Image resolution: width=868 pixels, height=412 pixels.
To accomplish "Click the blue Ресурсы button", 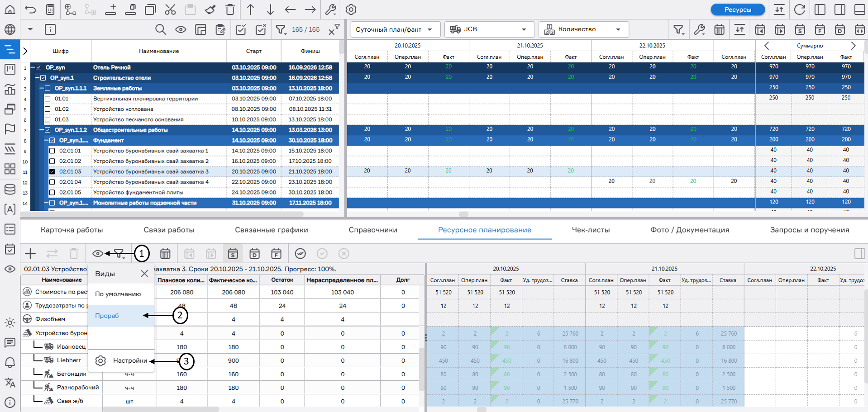I will tap(738, 9).
